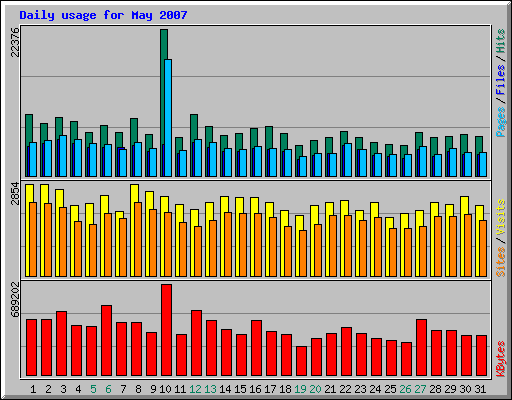This screenshot has height=400, width=512.
Task: Select the orange sites bar for day 1
Action: tap(33, 239)
